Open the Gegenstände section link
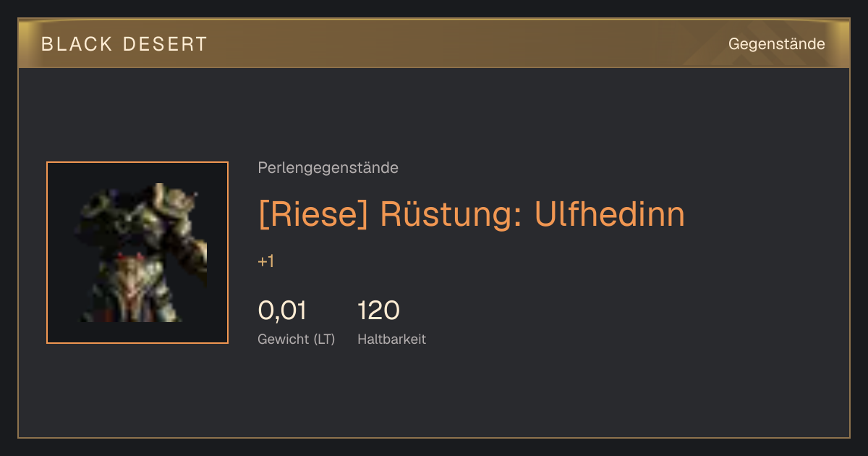Image resolution: width=868 pixels, height=456 pixels. point(776,44)
